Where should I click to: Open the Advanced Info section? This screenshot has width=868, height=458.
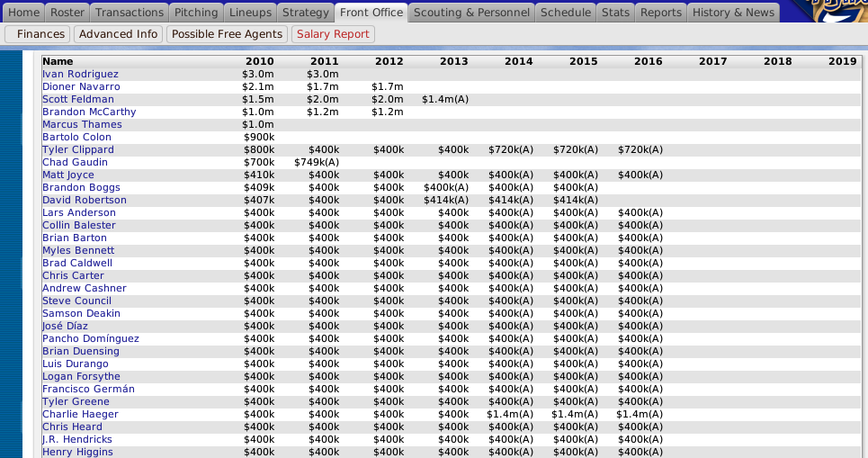[x=117, y=34]
